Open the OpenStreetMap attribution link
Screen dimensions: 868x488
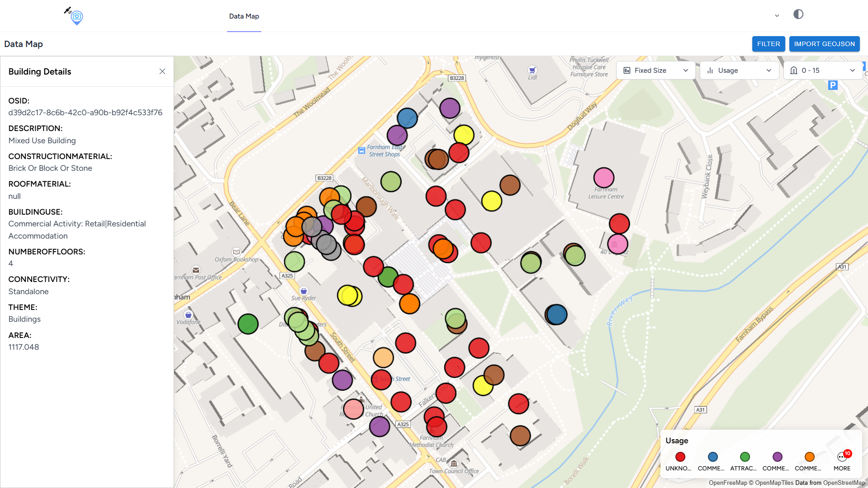pyautogui.click(x=844, y=483)
